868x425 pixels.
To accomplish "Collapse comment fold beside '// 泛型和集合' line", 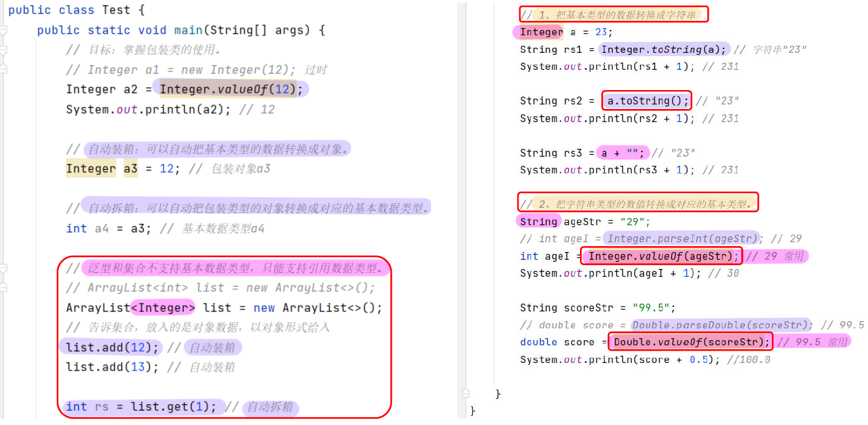I will (x=3, y=268).
